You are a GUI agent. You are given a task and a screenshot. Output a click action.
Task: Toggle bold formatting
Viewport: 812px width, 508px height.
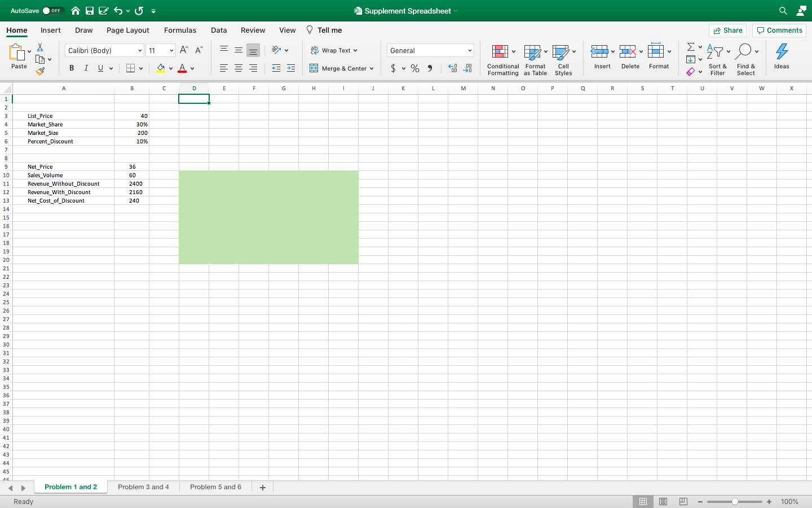pyautogui.click(x=71, y=68)
